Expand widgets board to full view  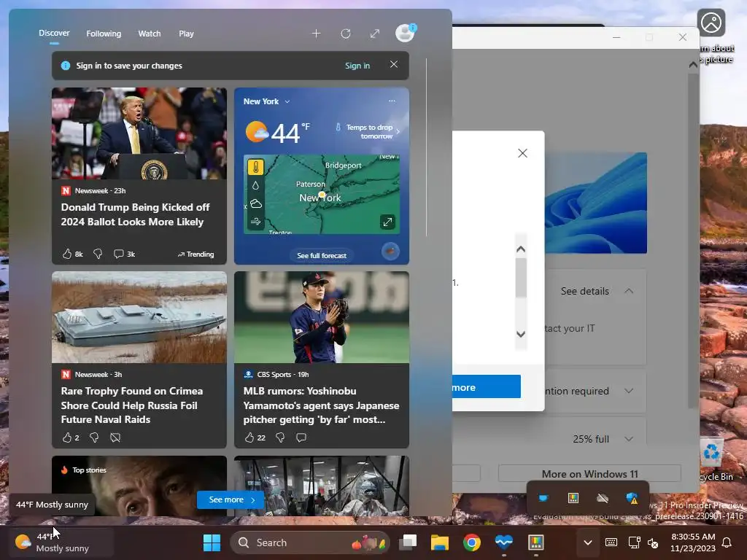[375, 34]
